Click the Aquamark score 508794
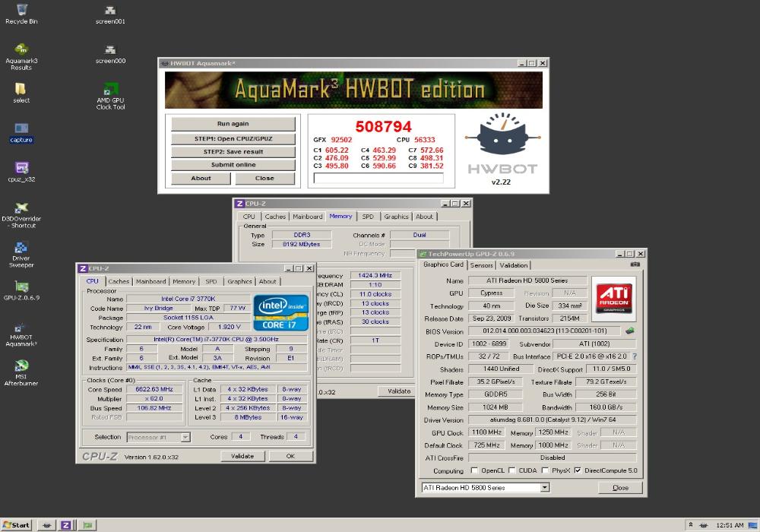Viewport: 760px width, 532px height. click(x=383, y=126)
